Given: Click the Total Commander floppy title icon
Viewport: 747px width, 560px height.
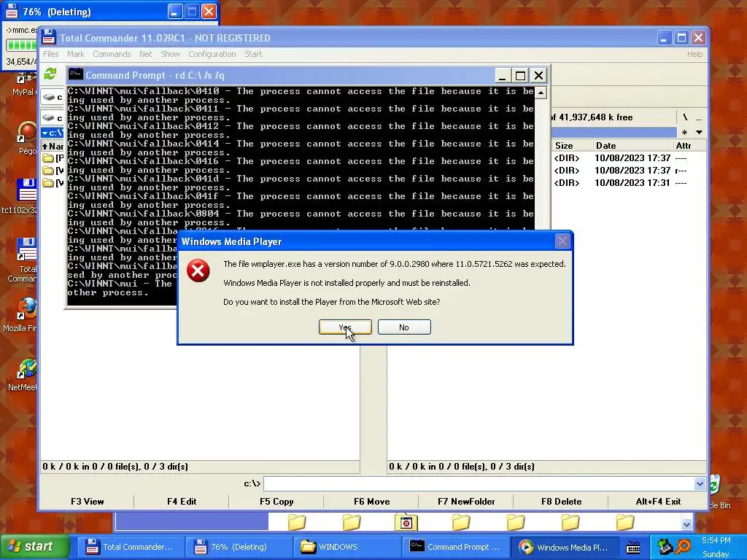Looking at the screenshot, I should coord(49,38).
